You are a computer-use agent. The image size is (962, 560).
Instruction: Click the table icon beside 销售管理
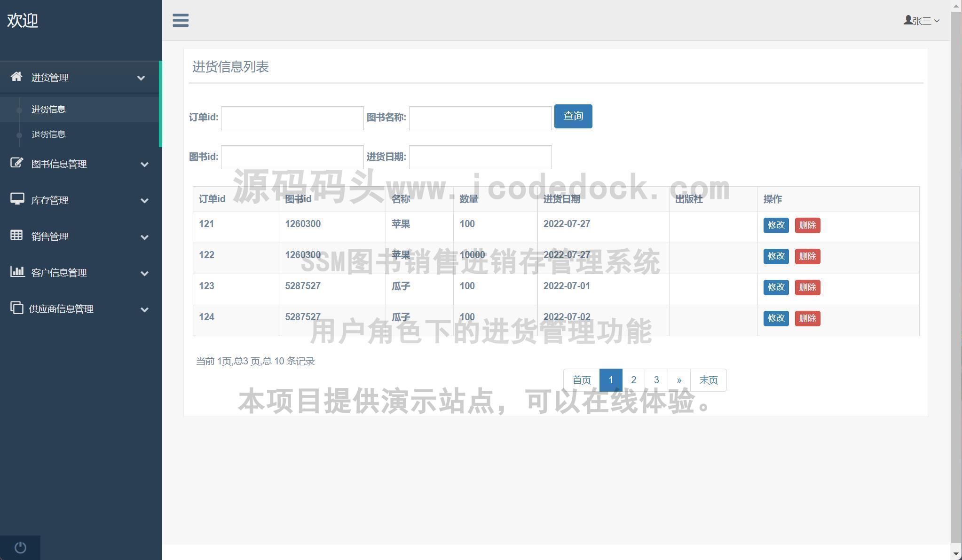[16, 235]
